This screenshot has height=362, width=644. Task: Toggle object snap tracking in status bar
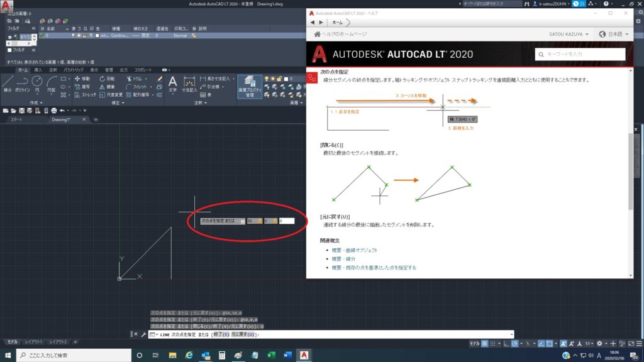pos(541,344)
